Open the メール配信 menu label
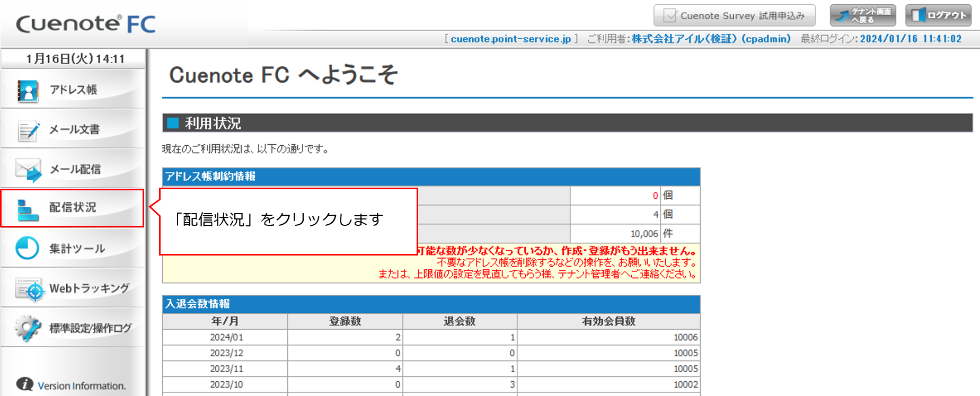This screenshot has width=980, height=396. pyautogui.click(x=75, y=169)
